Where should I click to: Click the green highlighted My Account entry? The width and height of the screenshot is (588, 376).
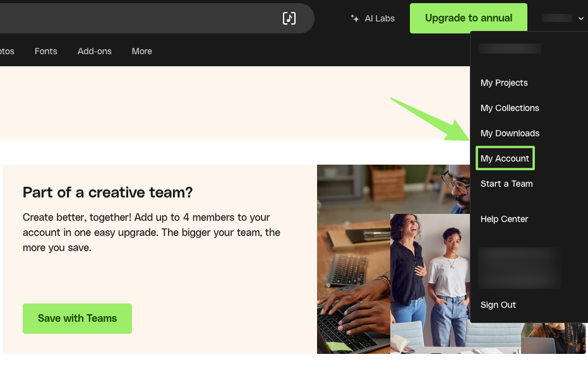point(505,158)
